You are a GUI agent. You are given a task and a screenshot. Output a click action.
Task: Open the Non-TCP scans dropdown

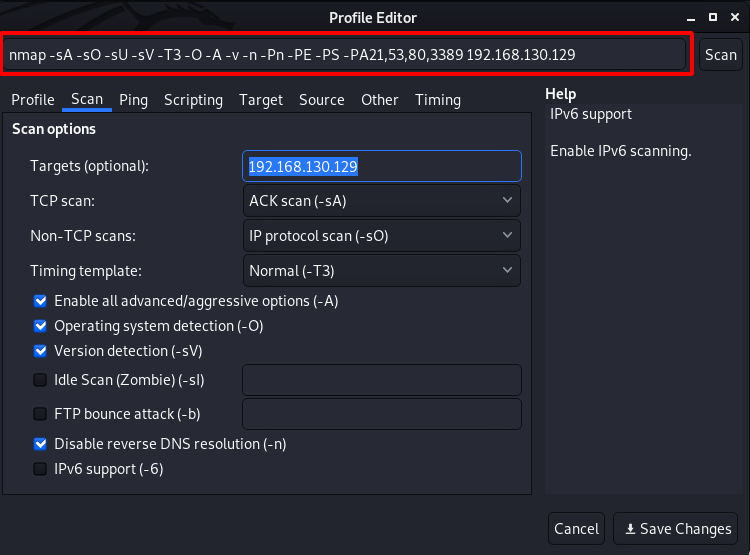point(382,236)
